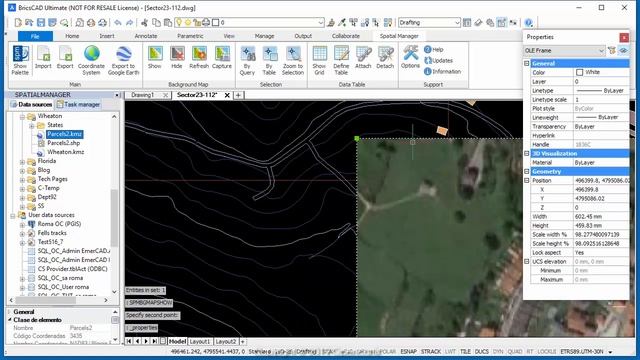Screen dimensions: 640x360
Task: Click the Help link in Support
Action: click(x=433, y=49)
